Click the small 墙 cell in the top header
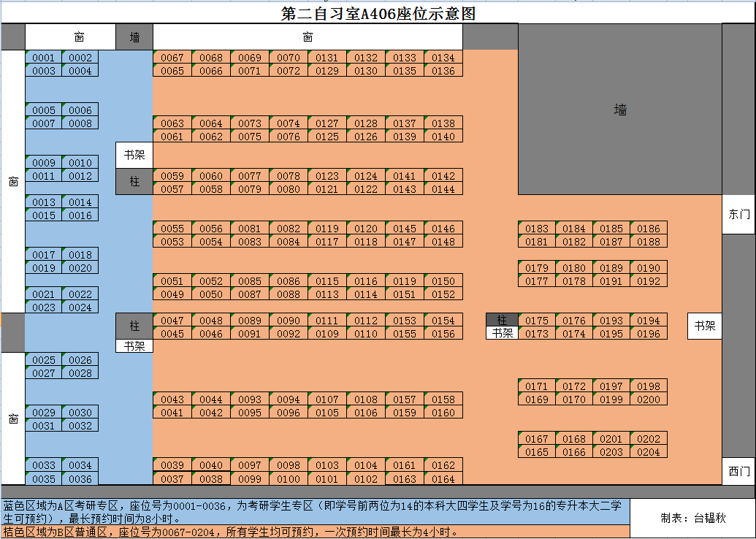The width and height of the screenshot is (756, 539). tap(134, 37)
